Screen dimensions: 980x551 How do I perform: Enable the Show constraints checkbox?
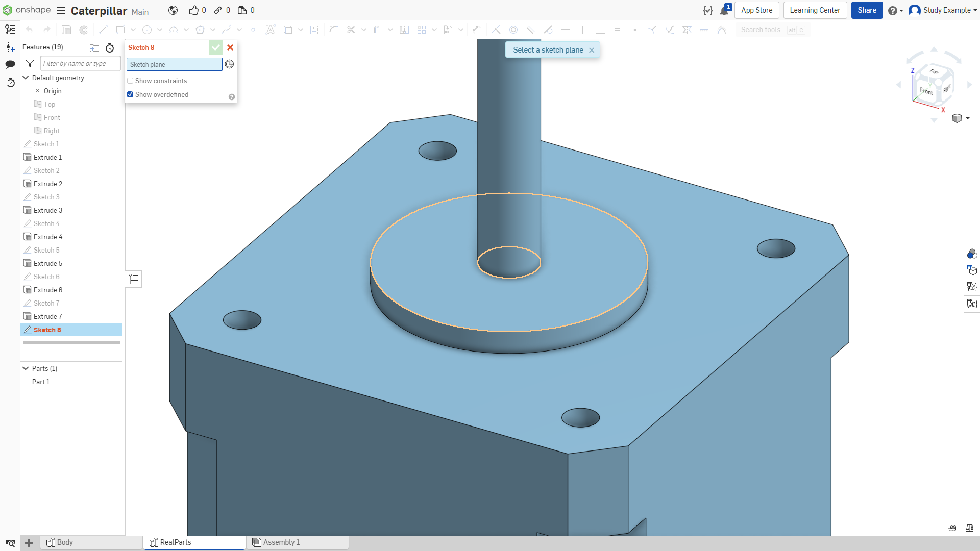(x=130, y=81)
